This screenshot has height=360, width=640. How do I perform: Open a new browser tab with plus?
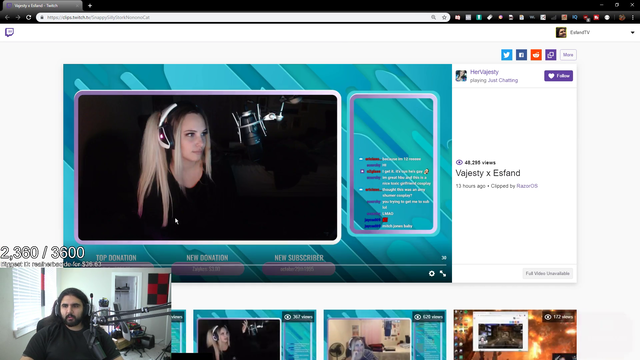tap(90, 6)
